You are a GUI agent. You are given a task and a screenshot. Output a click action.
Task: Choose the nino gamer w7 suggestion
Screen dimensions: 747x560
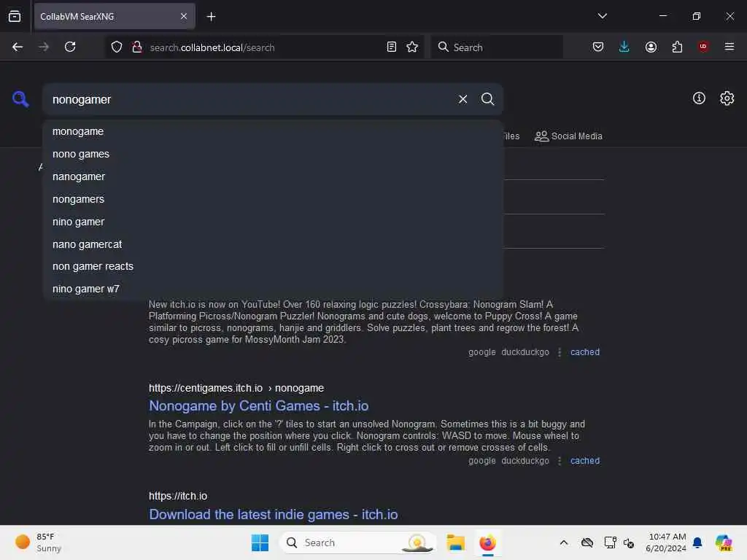[x=273, y=289]
